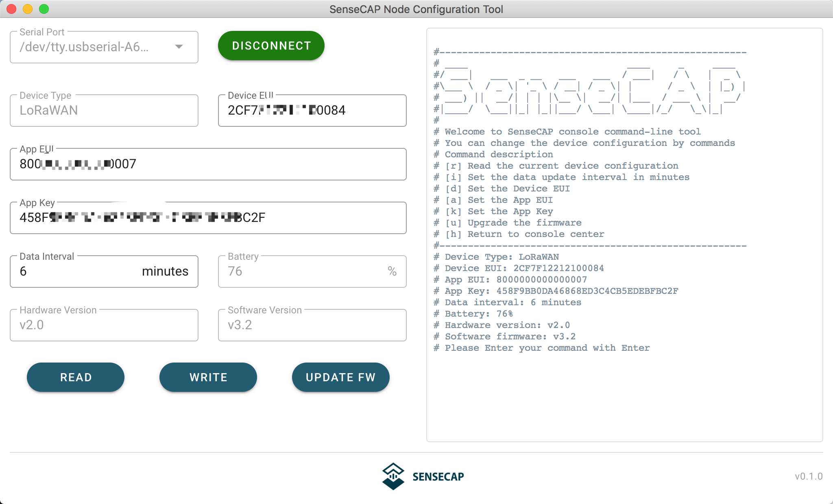This screenshot has width=833, height=504.
Task: Click console line 'Software firmware: v3.2'
Action: [504, 337]
